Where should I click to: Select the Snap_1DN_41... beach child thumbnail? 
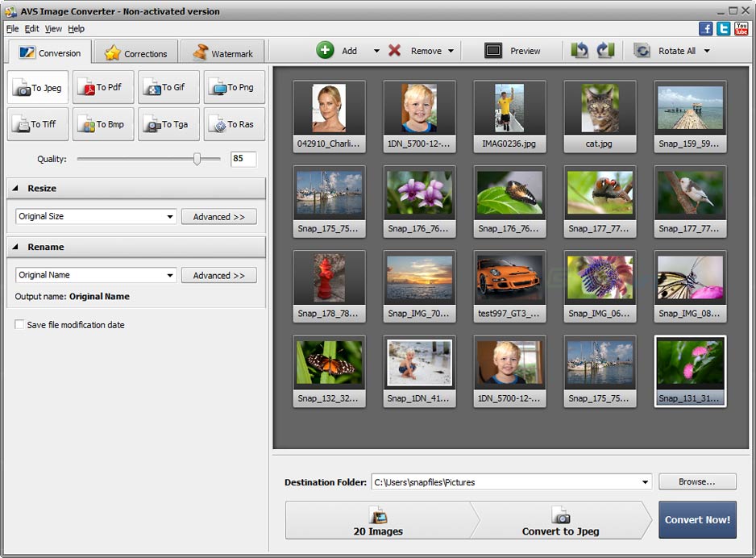(419, 371)
